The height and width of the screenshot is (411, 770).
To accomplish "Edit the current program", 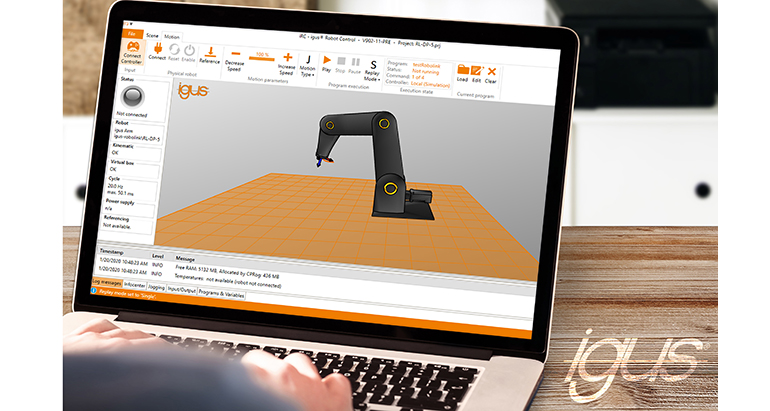I will pyautogui.click(x=477, y=71).
